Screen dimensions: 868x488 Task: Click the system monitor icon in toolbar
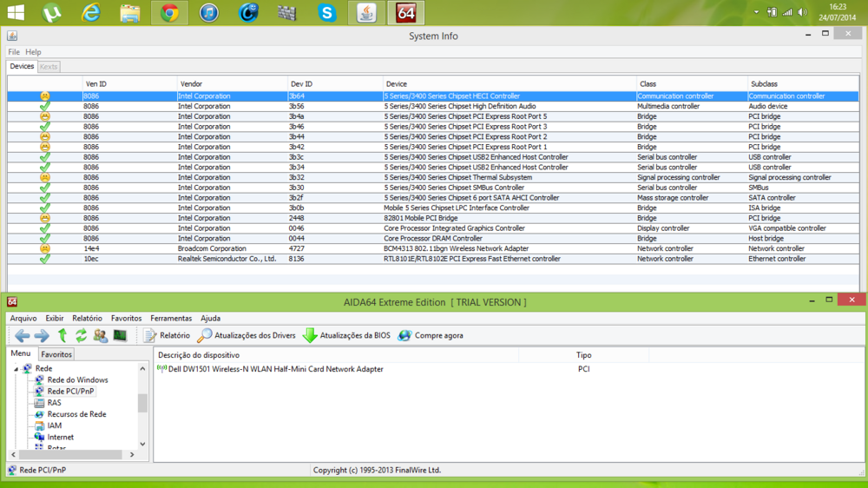(x=120, y=335)
